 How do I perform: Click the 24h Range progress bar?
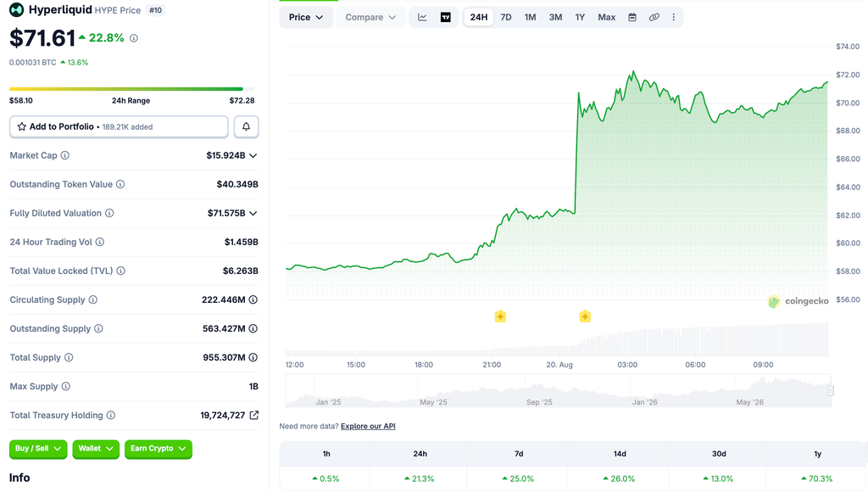[x=131, y=89]
